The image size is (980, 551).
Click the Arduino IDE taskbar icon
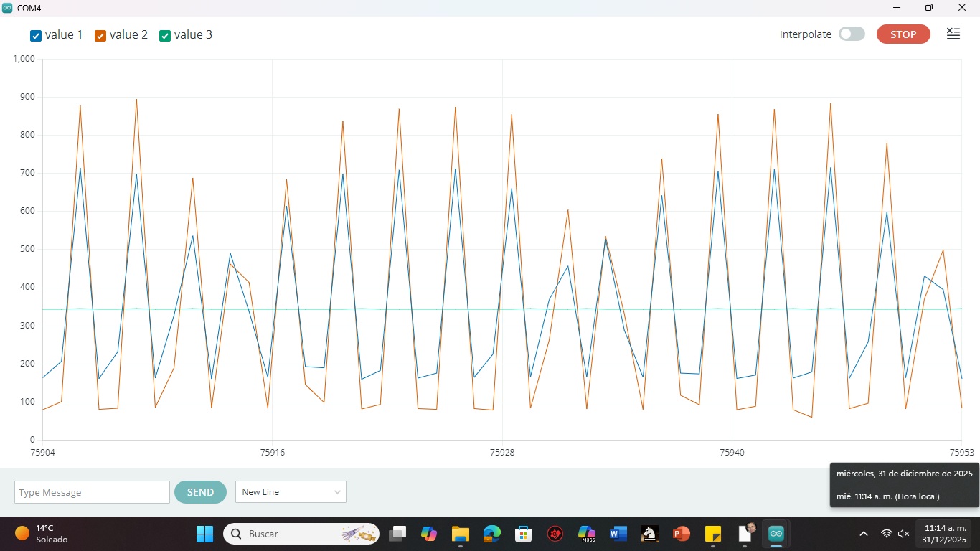(776, 534)
